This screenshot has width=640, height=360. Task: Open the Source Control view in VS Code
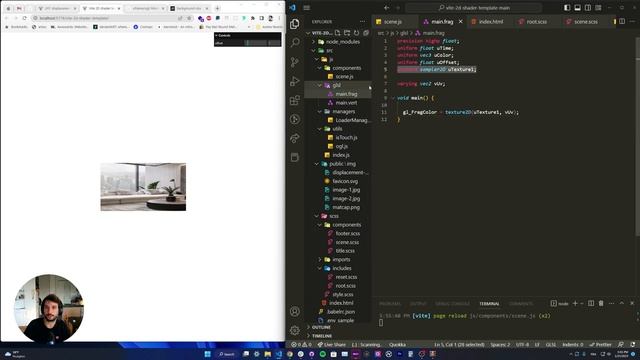pyautogui.click(x=295, y=62)
